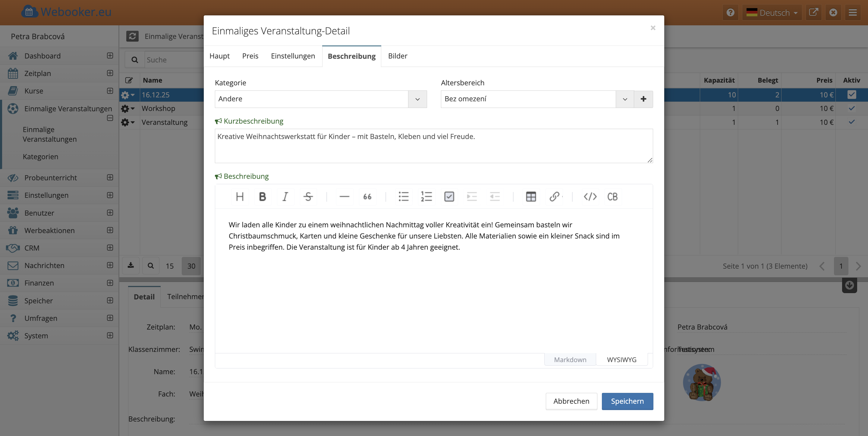Viewport: 868px width, 436px height.
Task: Switch to the Bilder tab
Action: (397, 56)
